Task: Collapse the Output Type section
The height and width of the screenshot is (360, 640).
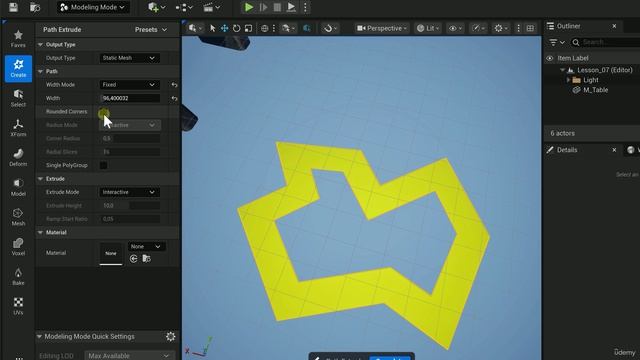Action: (x=40, y=44)
